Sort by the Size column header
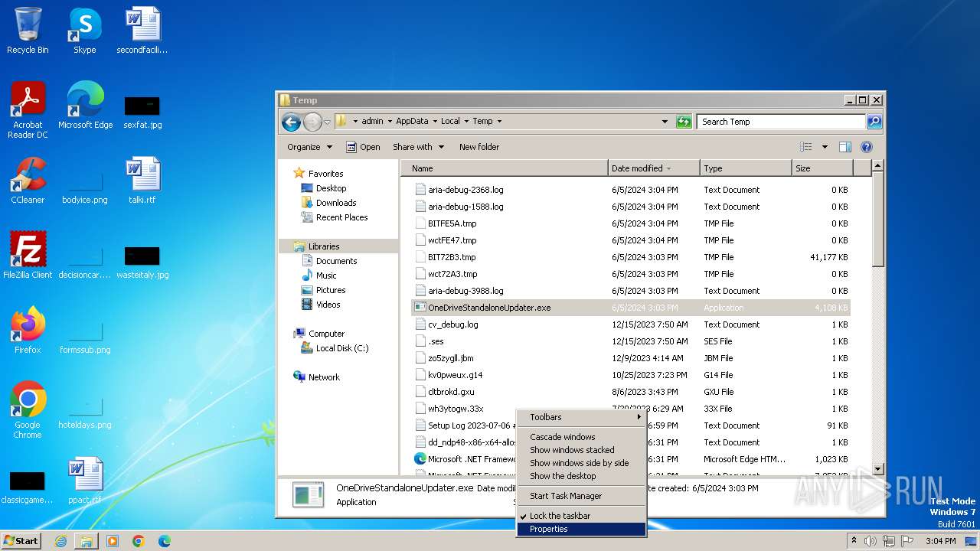Viewport: 980px width, 551px height. pyautogui.click(x=822, y=168)
